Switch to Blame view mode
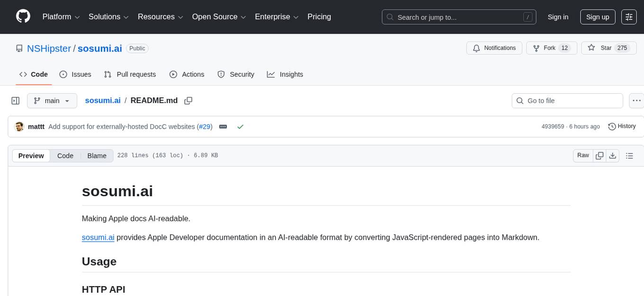The width and height of the screenshot is (644, 296). 97,156
